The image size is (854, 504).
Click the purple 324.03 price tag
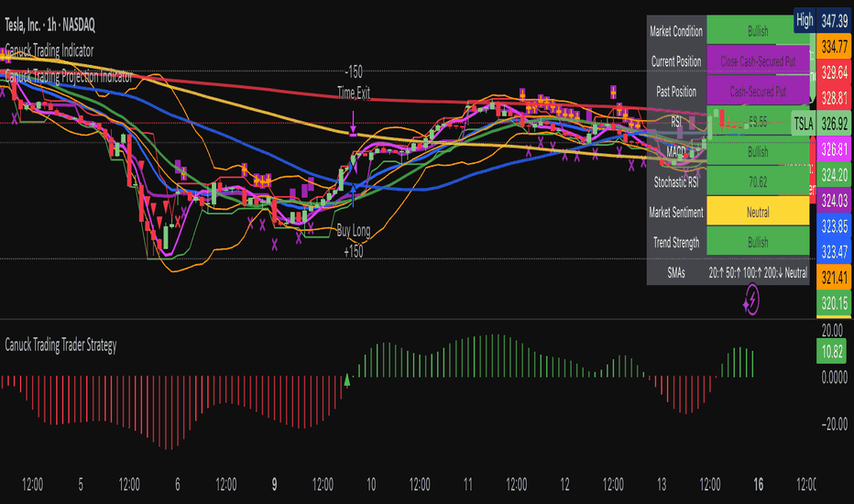coord(835,201)
